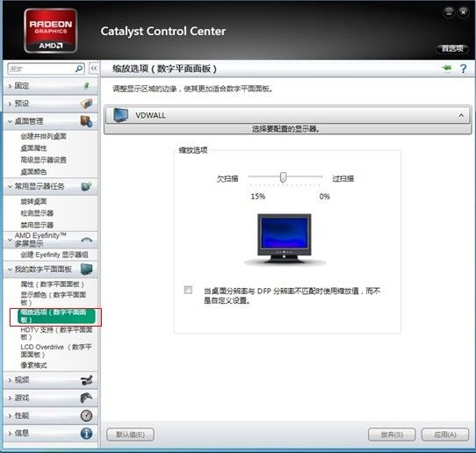
Task: Open 桌面属性 page
Action: click(x=33, y=148)
